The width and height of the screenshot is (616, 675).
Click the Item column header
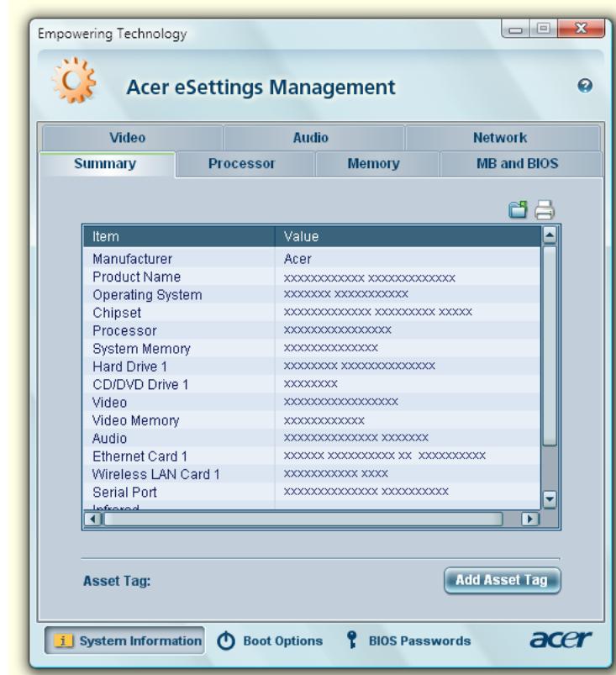click(179, 236)
